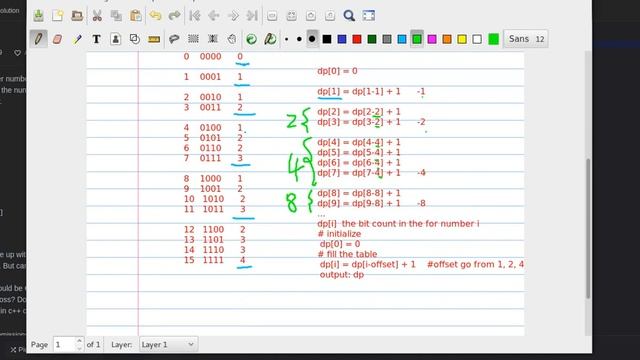This screenshot has height=360, width=640.
Task: Click the vertical scrollbar handle
Action: [588, 229]
